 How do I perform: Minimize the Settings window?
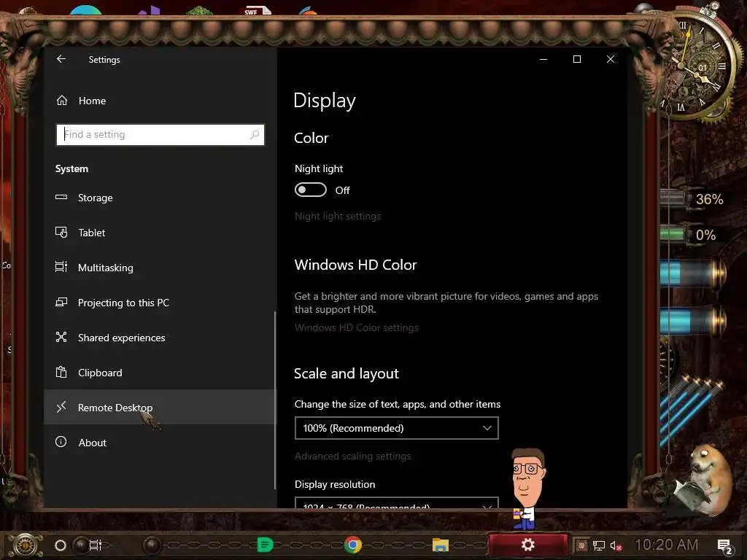click(543, 59)
